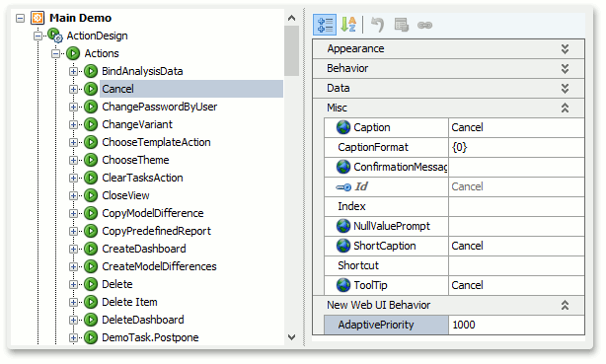Screen dimensions: 606x364
Task: Click the tree vertical scrollbar thumb
Action: (x=292, y=50)
